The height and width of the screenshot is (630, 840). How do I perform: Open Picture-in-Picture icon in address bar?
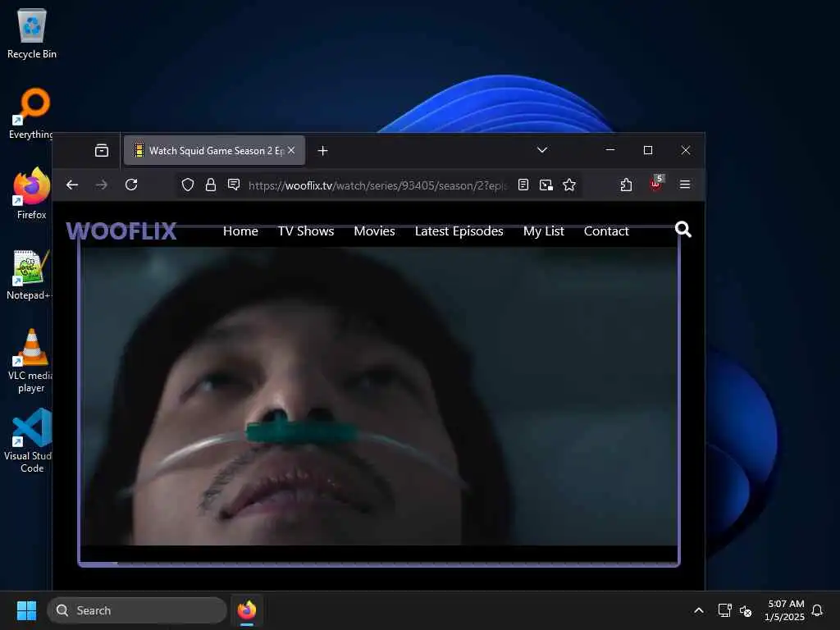tap(546, 185)
